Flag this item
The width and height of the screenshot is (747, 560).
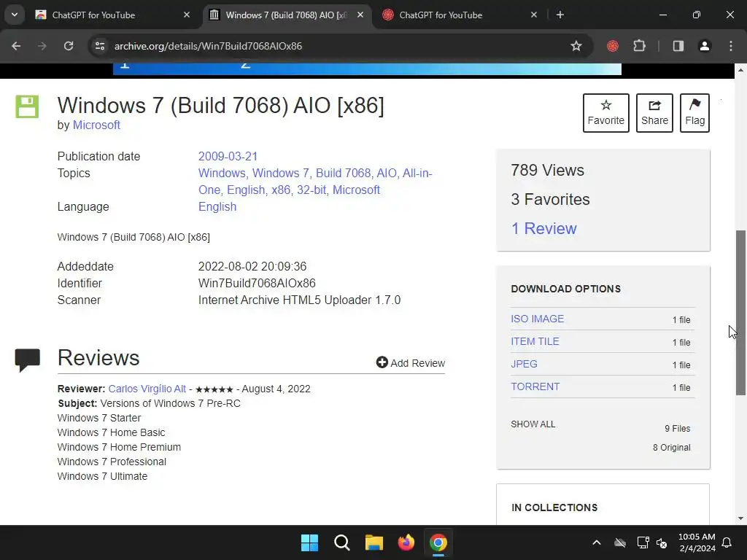(694, 113)
